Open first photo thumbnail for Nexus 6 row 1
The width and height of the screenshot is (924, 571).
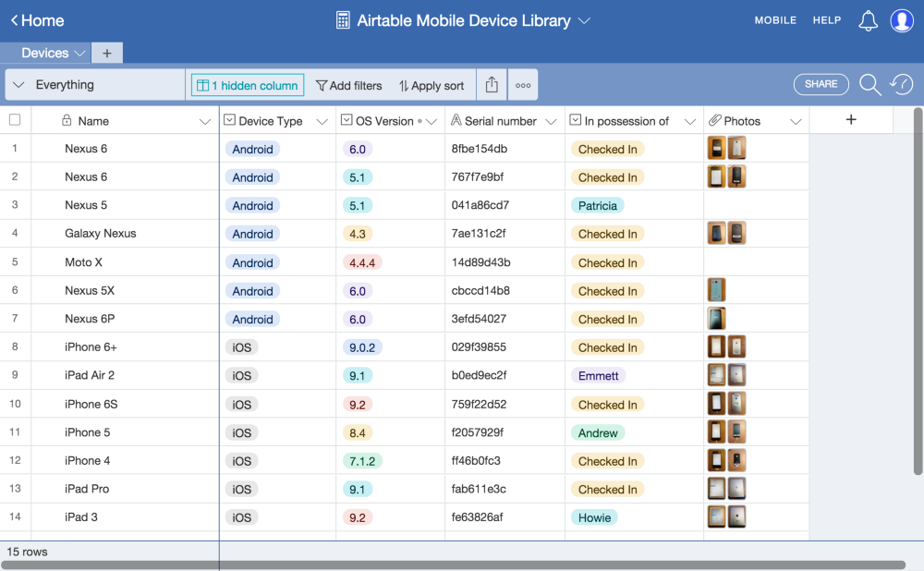tap(716, 148)
